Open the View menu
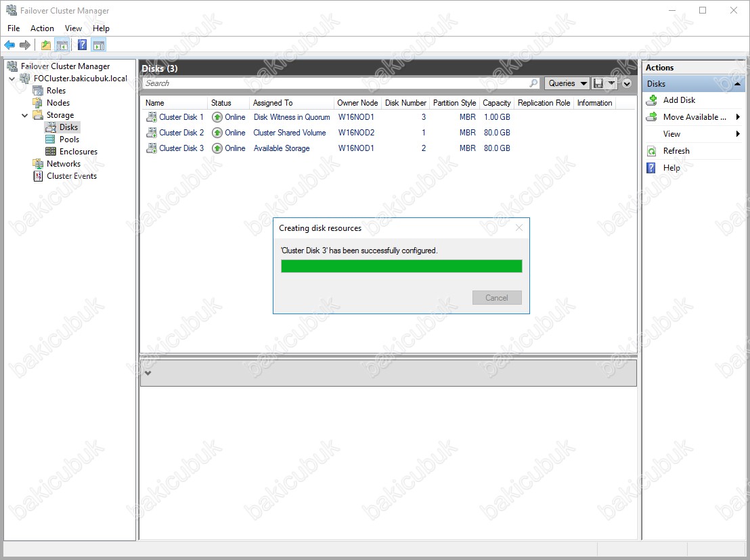 [x=73, y=28]
